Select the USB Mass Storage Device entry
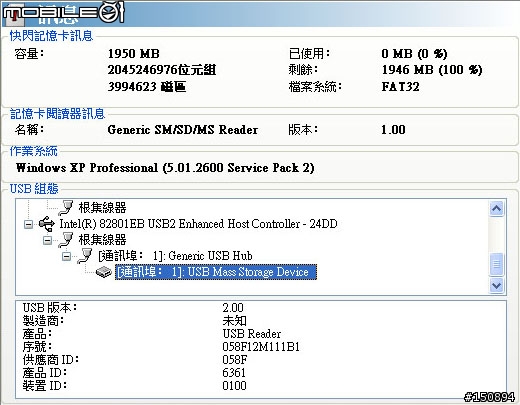This screenshot has height=405, width=520. coord(216,272)
